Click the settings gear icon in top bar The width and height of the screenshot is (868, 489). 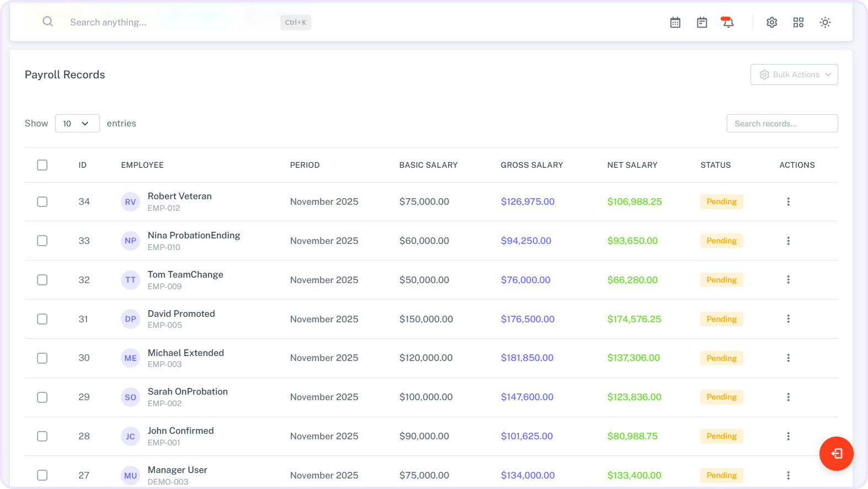pos(771,23)
